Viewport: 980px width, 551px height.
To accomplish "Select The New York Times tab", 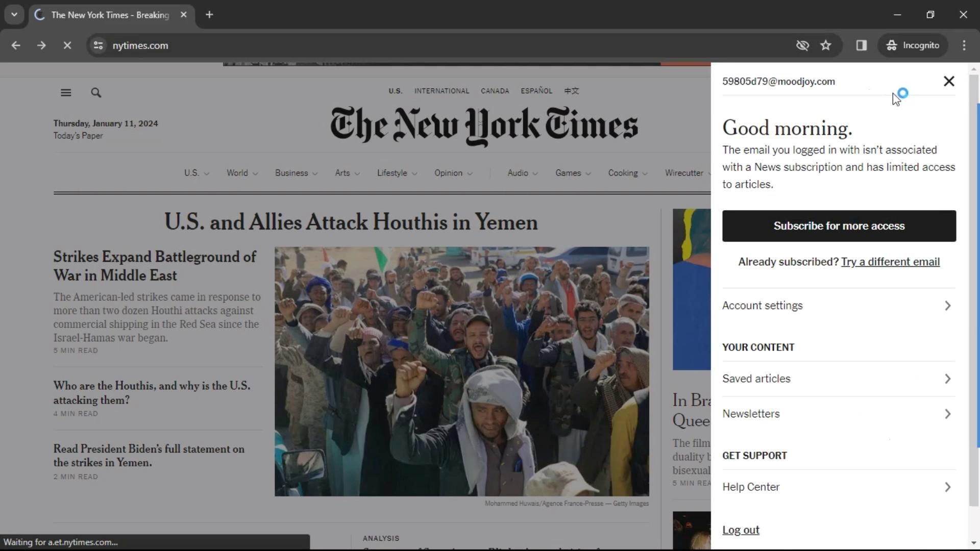I will [x=110, y=15].
